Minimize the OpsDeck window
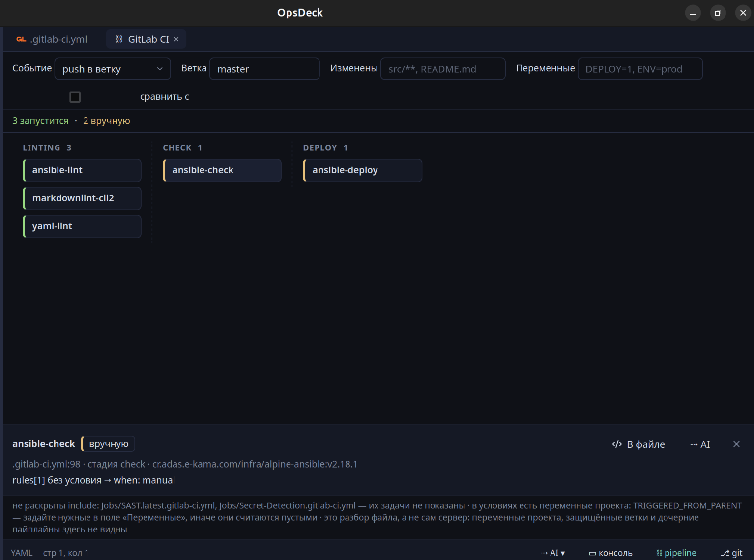Image resolution: width=754 pixels, height=560 pixels. pos(693,13)
